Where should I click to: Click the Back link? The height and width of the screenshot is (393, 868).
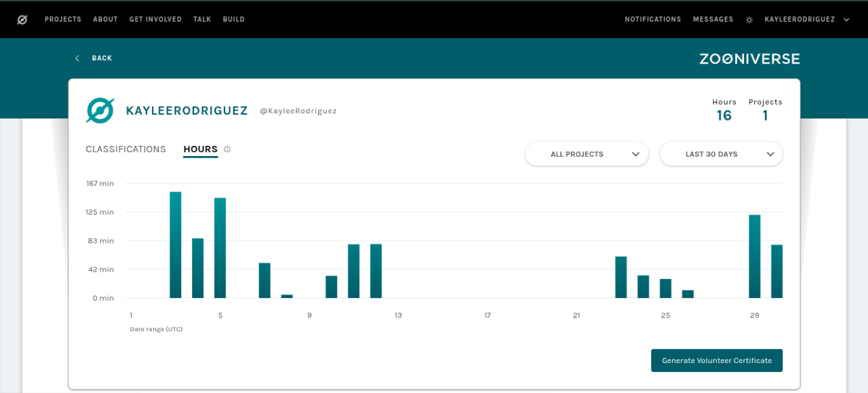click(102, 58)
